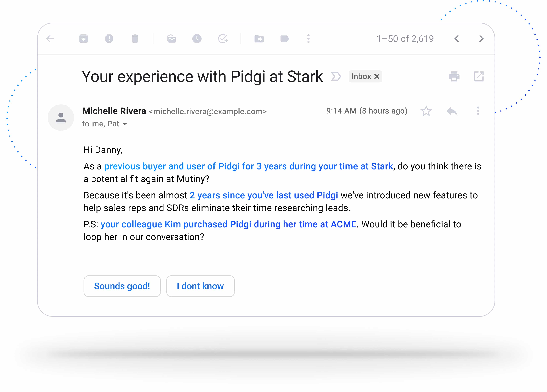Mark the email as unread
Image resolution: width=547 pixels, height=392 pixels.
click(x=171, y=39)
